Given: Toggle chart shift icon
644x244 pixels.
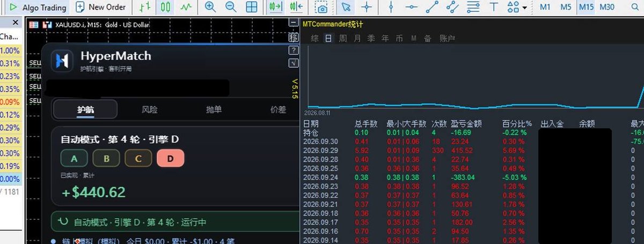Looking at the screenshot, I should [x=296, y=8].
